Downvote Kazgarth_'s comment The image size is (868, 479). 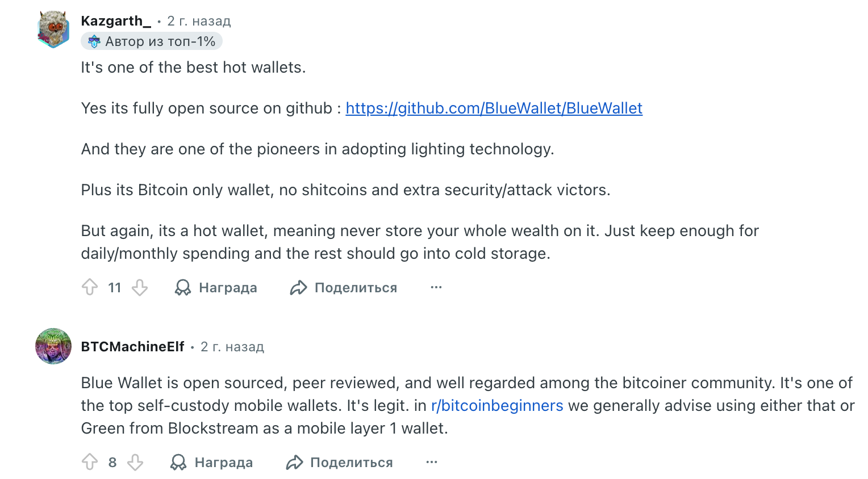click(x=140, y=288)
